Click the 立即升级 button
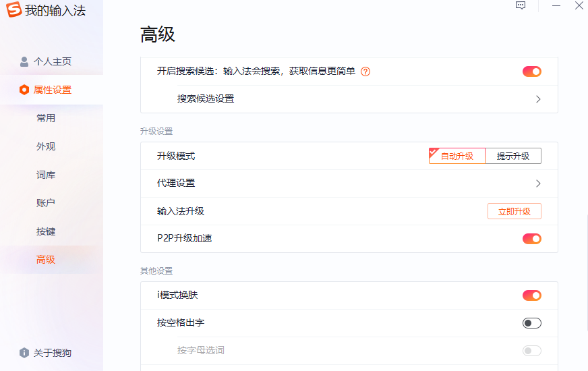 [x=514, y=211]
